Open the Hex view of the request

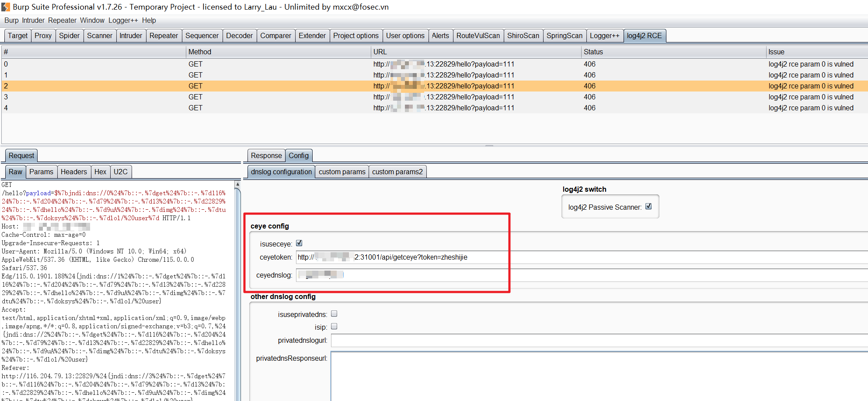coord(101,172)
